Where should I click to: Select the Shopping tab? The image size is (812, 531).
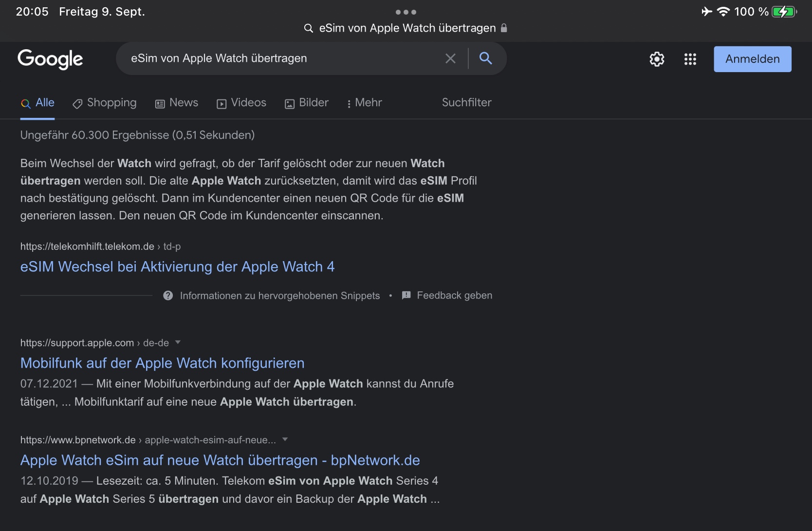tap(105, 103)
